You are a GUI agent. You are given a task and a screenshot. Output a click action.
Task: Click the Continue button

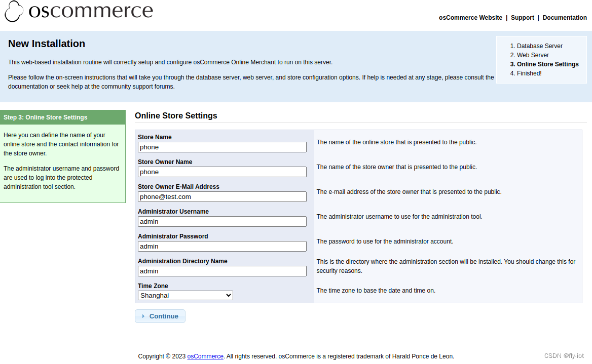160,316
